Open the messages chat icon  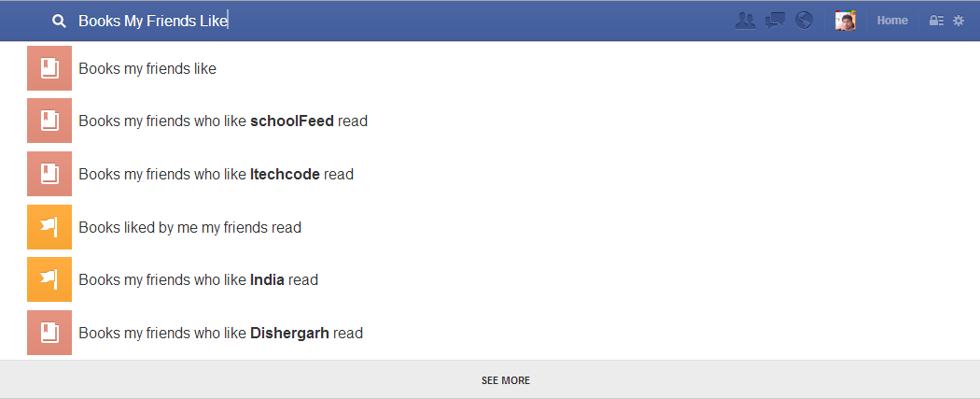775,21
